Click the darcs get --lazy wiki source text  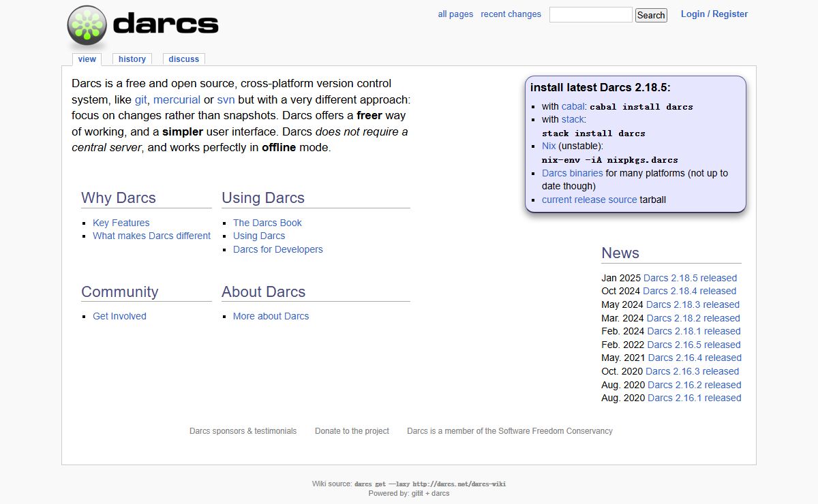430,484
